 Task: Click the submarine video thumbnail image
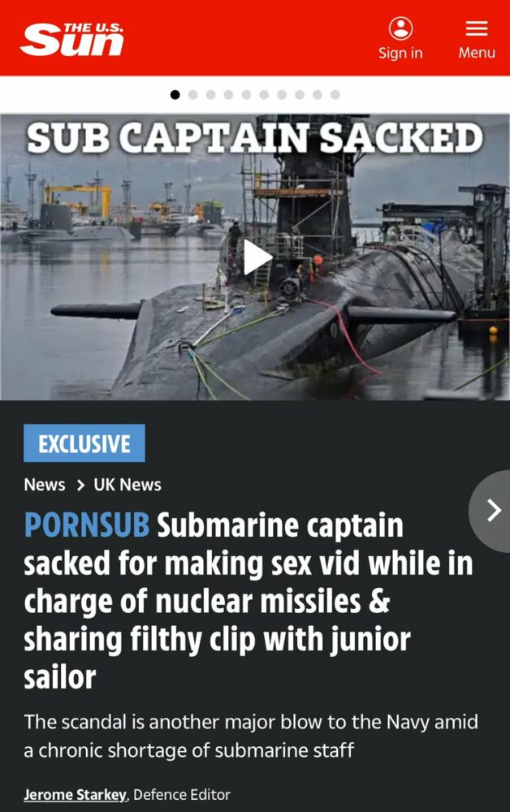point(255,257)
